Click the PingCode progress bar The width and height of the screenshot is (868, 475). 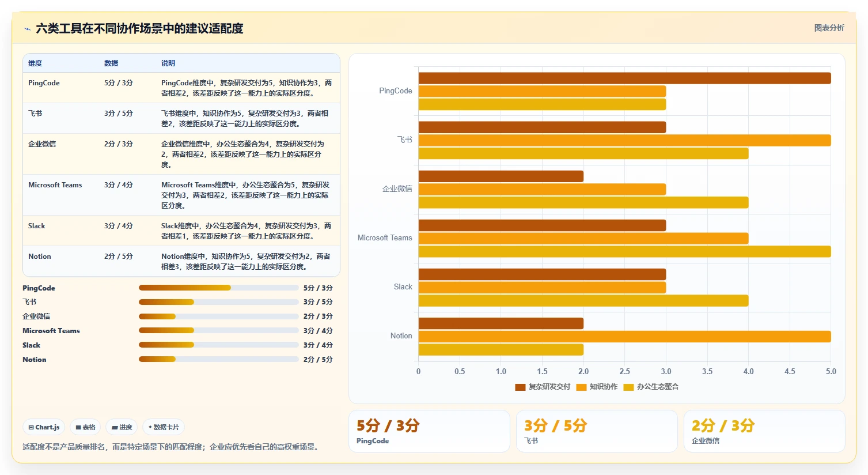point(219,288)
